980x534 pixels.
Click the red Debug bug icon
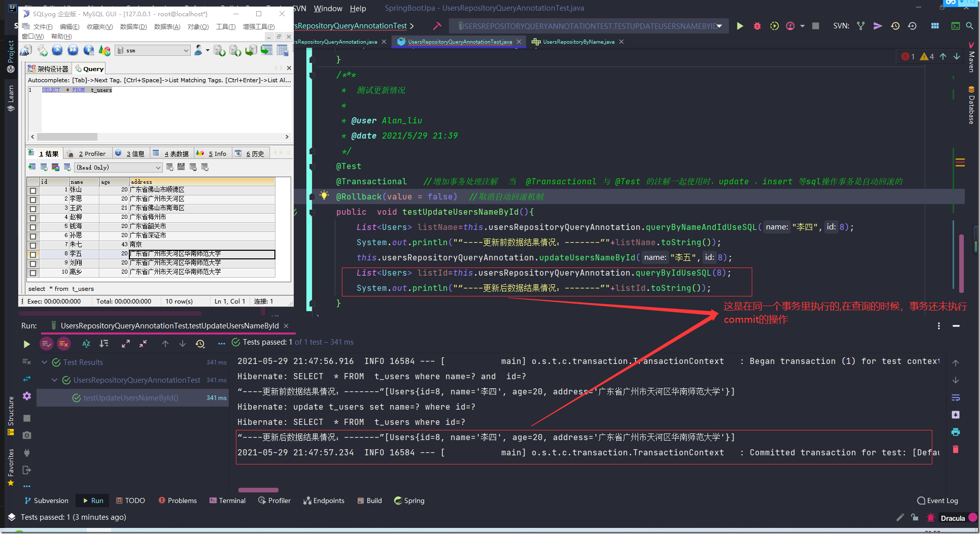[757, 26]
